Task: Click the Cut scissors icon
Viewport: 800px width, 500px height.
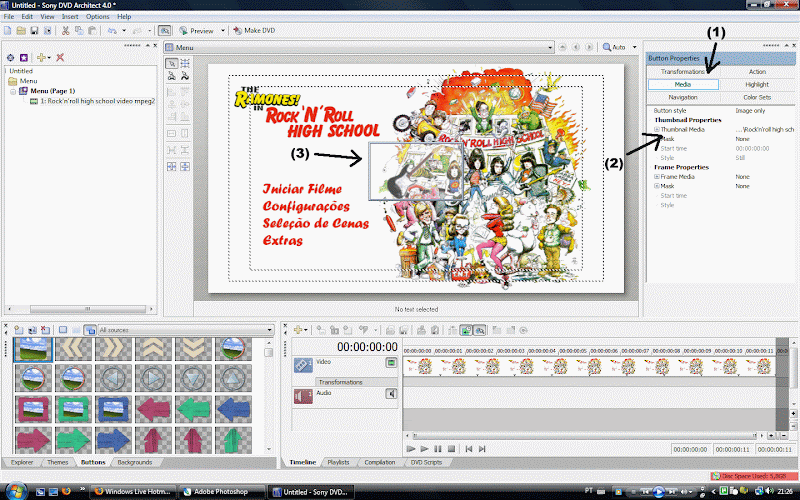Action: click(65, 31)
